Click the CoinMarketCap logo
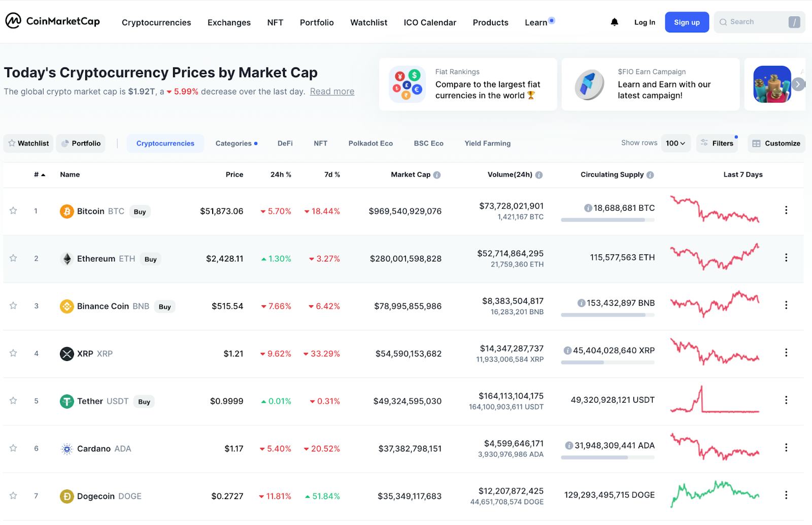This screenshot has width=812, height=525. (x=53, y=21)
